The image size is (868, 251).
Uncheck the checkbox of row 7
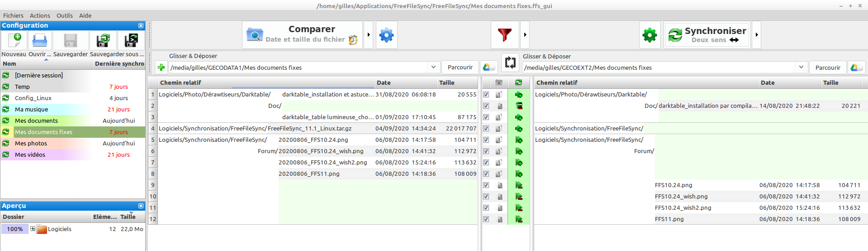click(x=486, y=163)
